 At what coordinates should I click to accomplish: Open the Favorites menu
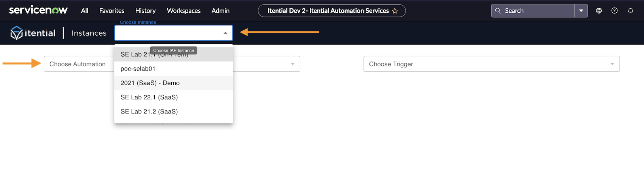point(112,11)
